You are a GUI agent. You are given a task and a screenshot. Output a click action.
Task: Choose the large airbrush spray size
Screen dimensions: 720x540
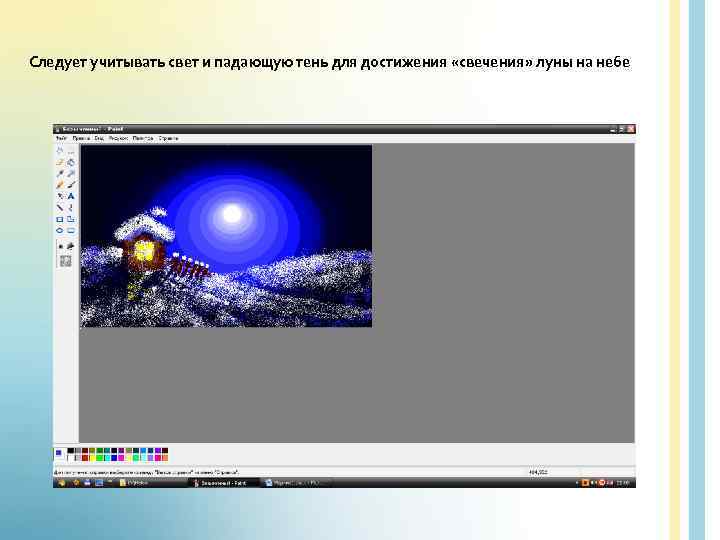[x=66, y=261]
